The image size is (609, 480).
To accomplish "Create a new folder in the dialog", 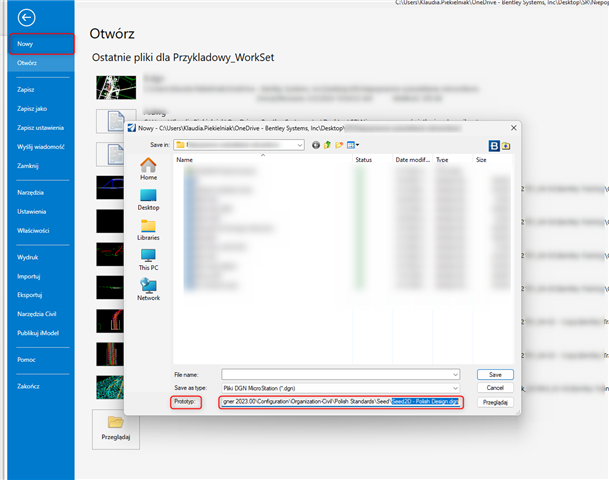I will coord(339,145).
